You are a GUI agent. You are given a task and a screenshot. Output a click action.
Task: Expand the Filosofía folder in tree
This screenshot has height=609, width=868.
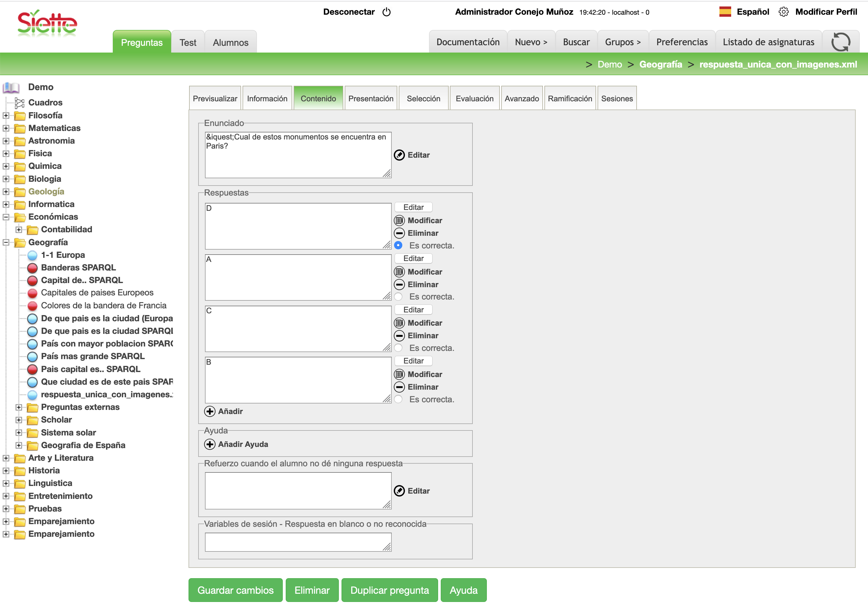[6, 116]
